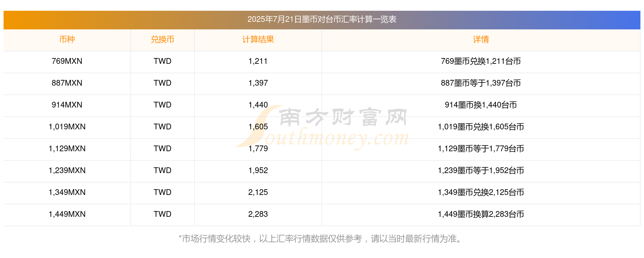Select the 币种 column header
The width and height of the screenshot is (644, 258).
tap(67, 39)
